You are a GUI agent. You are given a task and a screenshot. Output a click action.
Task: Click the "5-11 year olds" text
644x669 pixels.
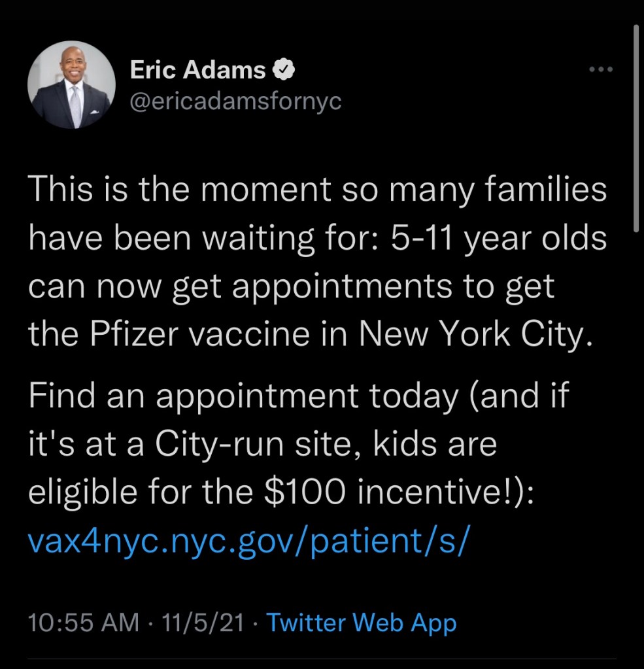[498, 241]
